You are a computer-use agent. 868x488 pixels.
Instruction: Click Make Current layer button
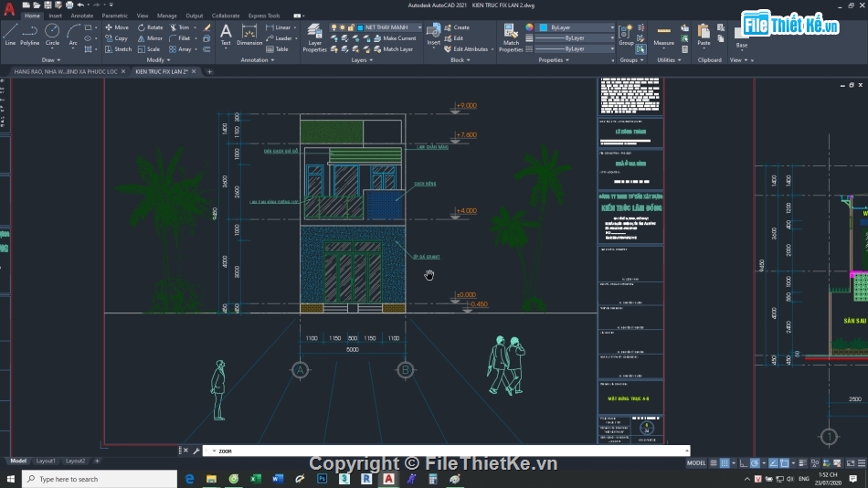[395, 38]
